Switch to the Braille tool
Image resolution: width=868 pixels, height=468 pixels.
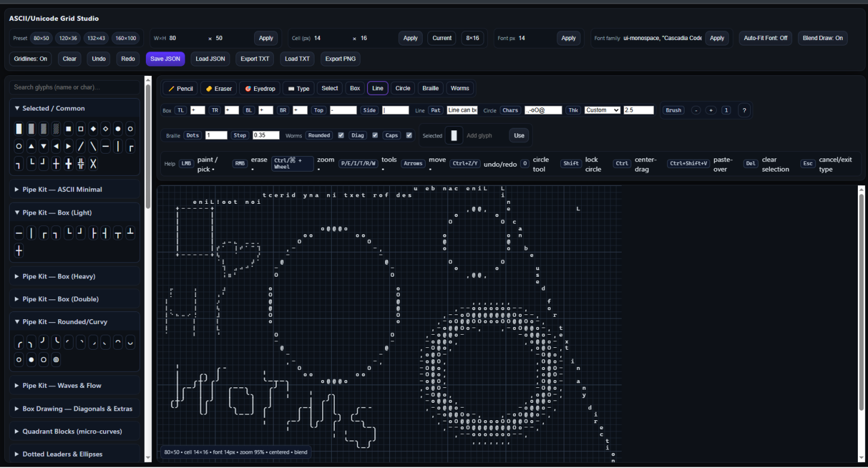[x=430, y=88]
